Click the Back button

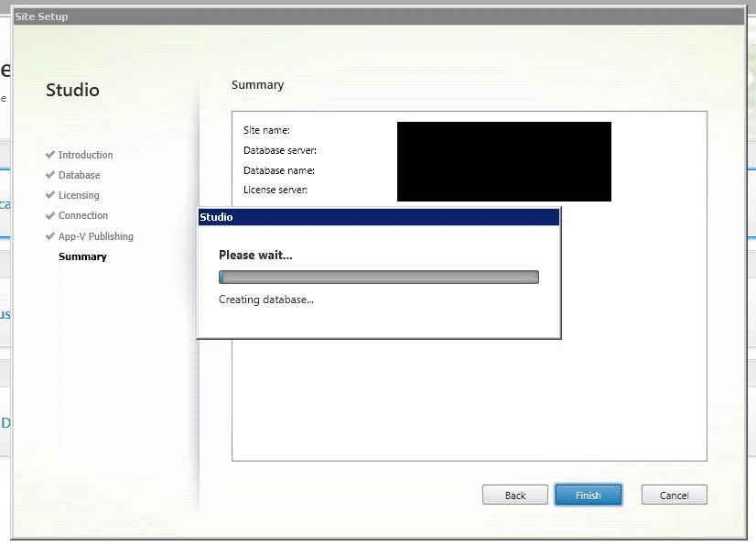pos(515,496)
